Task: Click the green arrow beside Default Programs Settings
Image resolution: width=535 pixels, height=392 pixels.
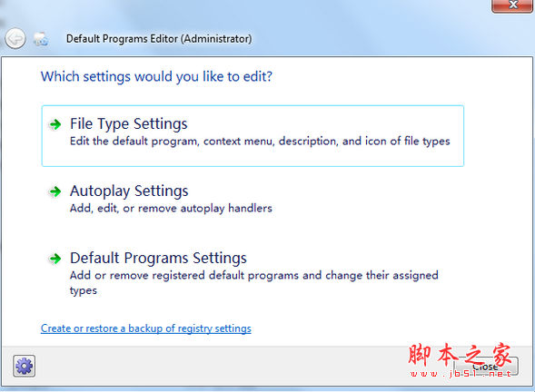Action: pos(54,259)
